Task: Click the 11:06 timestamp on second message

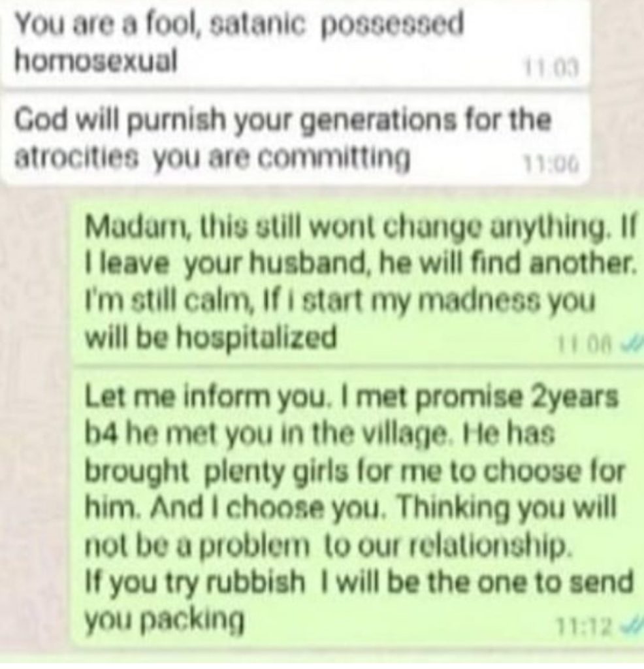Action: [551, 164]
